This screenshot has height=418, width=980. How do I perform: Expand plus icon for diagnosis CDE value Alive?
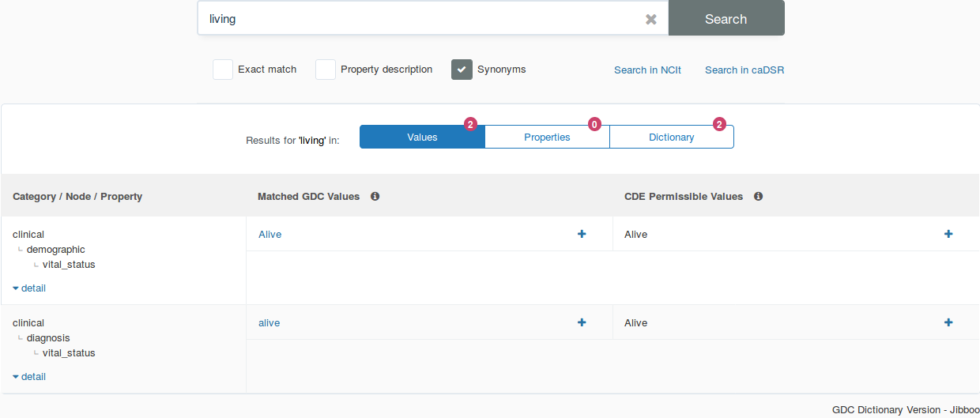pos(948,322)
